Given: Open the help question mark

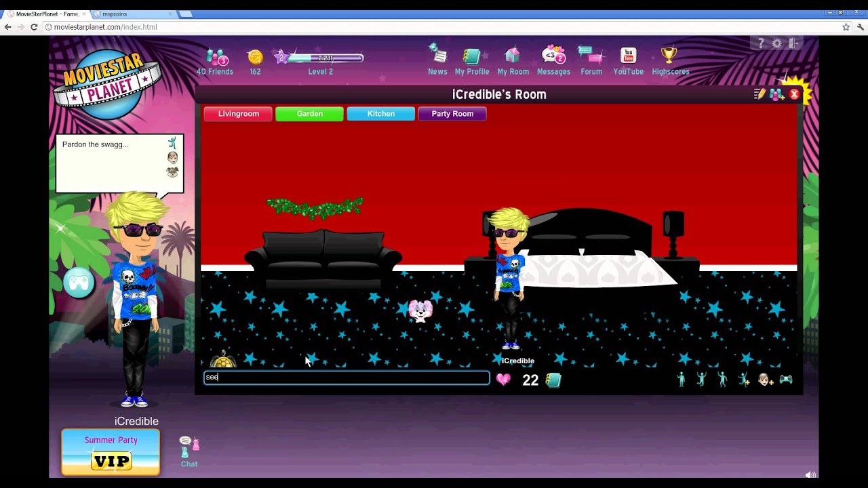Looking at the screenshot, I should click(x=761, y=43).
